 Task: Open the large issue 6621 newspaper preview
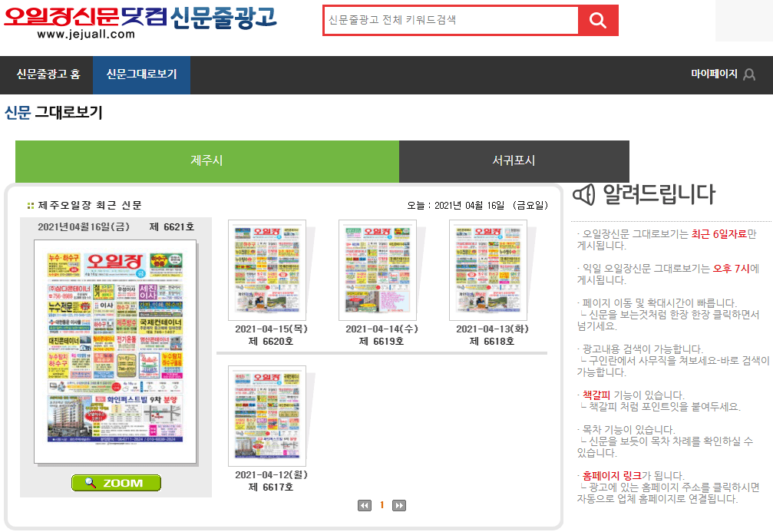[x=115, y=352]
